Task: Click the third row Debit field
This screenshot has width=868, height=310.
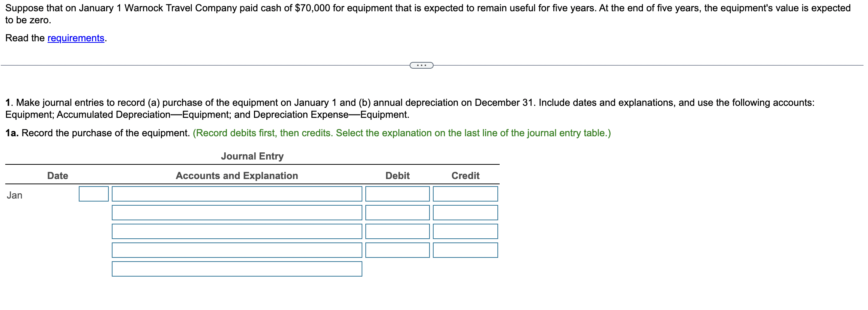Action: click(x=397, y=231)
